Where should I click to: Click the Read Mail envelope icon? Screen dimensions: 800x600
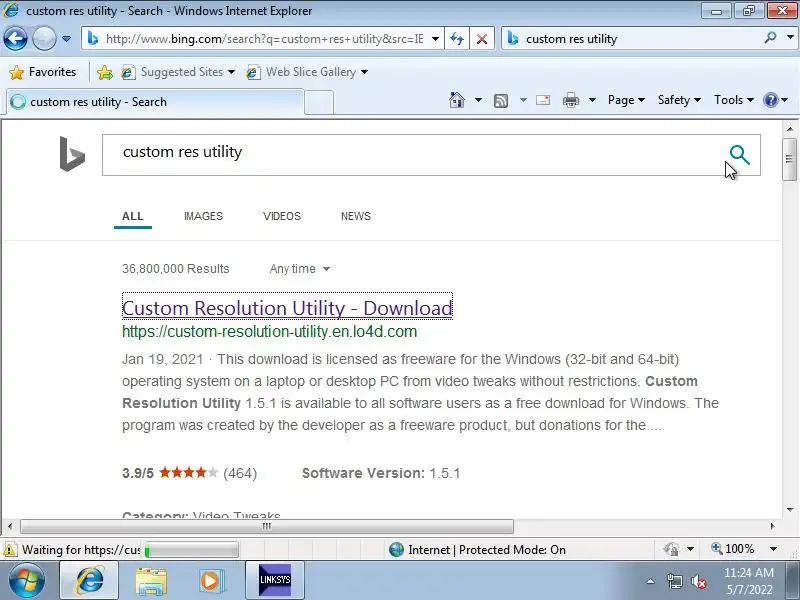coord(543,100)
